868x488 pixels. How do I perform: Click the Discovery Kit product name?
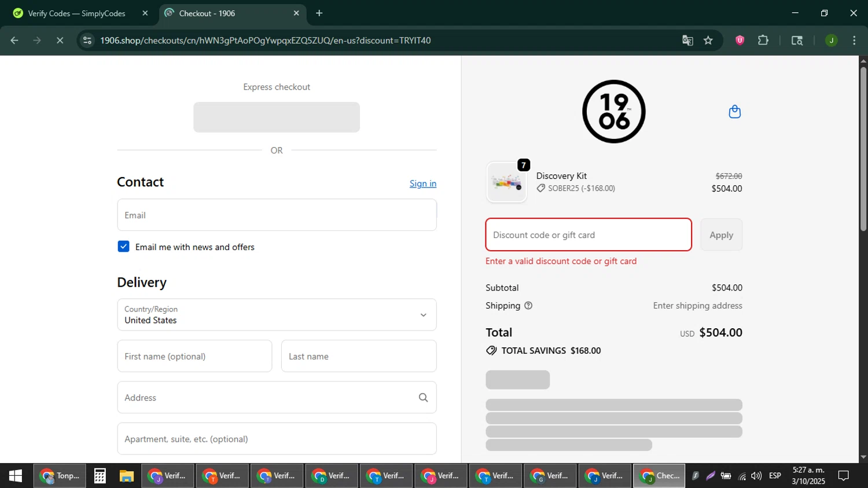(561, 176)
